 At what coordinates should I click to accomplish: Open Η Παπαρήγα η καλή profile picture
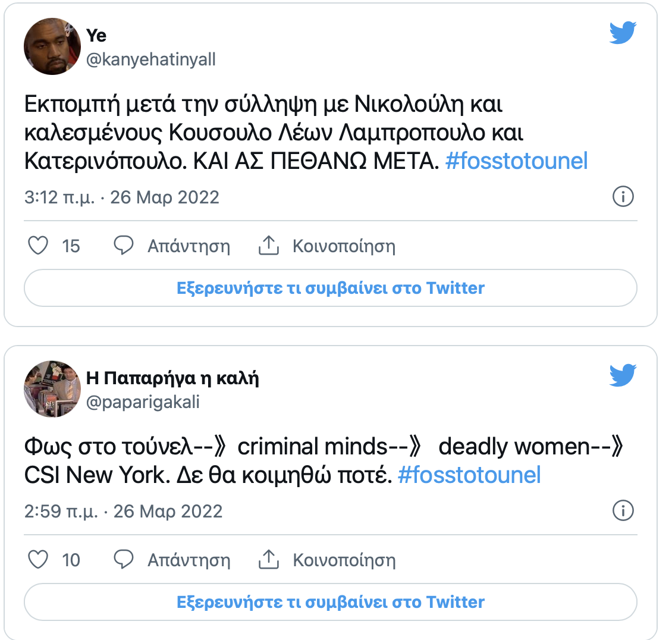(x=52, y=389)
